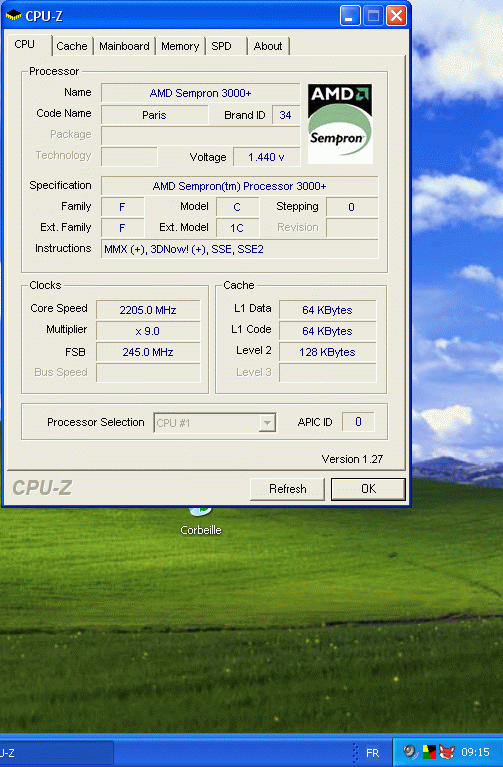503x767 pixels.
Task: Click the APIC ID value 0
Action: click(x=359, y=422)
